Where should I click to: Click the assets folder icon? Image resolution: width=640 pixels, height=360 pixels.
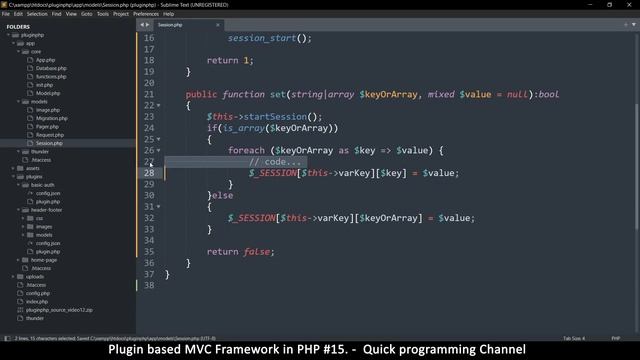click(20, 169)
